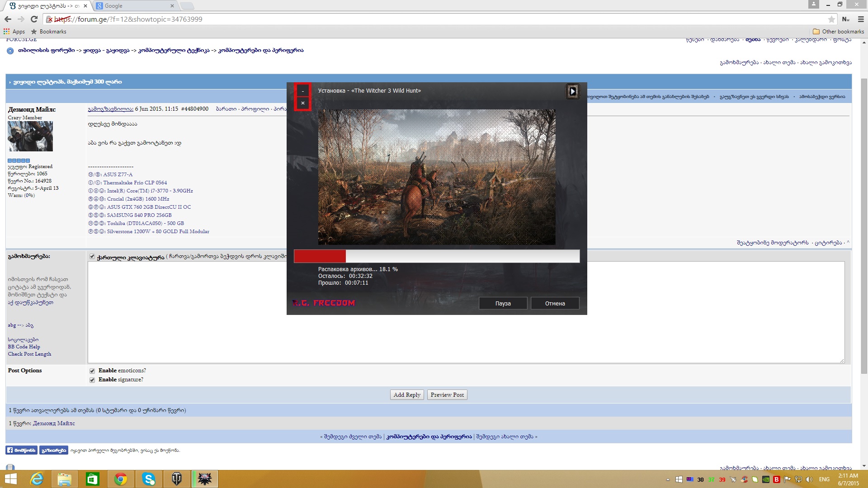This screenshot has height=488, width=868.
Task: Open the Apps bookmarks shortcut
Action: pyautogui.click(x=14, y=32)
